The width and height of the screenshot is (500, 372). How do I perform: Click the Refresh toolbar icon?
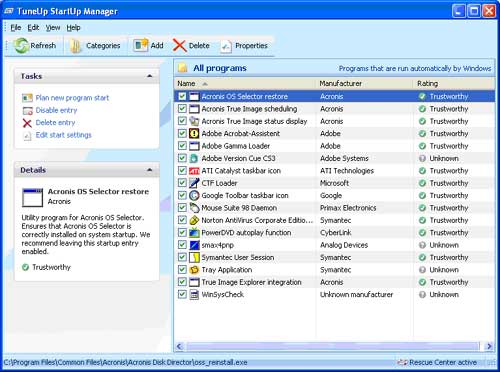(x=21, y=45)
